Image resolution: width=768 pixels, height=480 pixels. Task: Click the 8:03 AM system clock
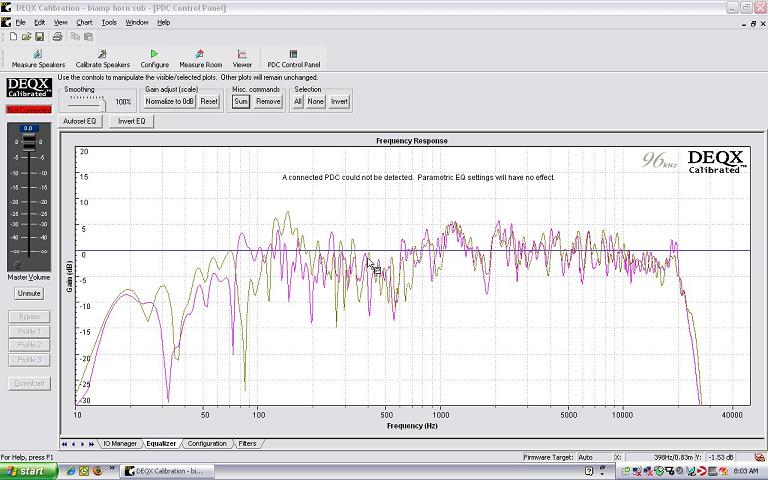745,471
